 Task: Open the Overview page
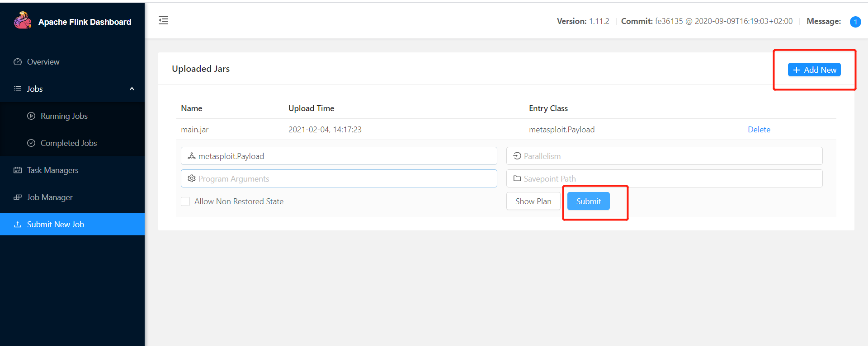point(72,62)
